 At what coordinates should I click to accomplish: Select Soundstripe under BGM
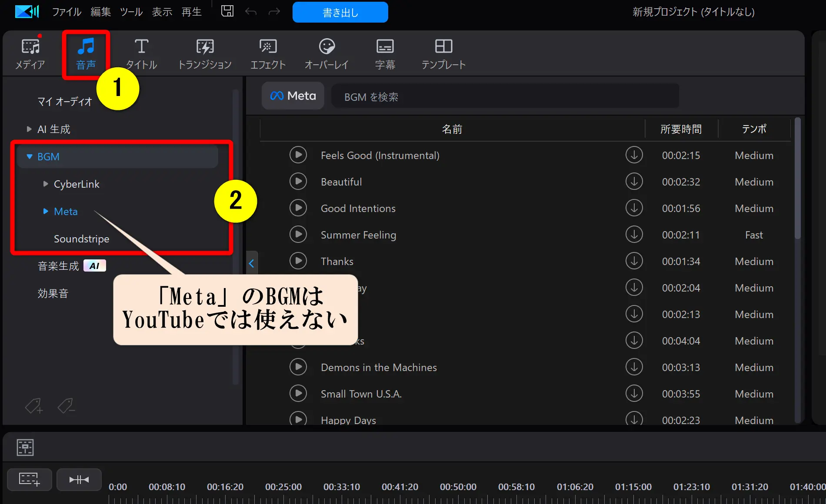coord(81,239)
